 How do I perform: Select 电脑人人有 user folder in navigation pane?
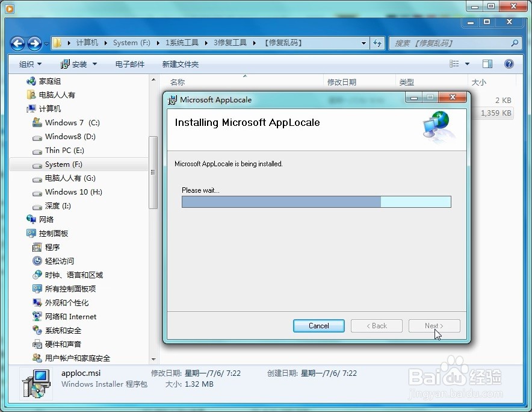pyautogui.click(x=51, y=95)
